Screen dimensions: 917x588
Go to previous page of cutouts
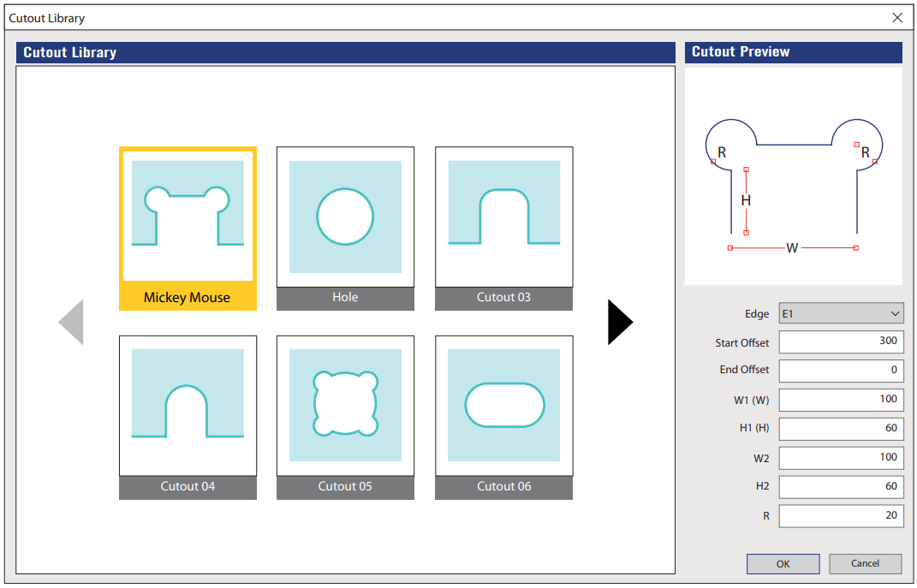(x=71, y=322)
